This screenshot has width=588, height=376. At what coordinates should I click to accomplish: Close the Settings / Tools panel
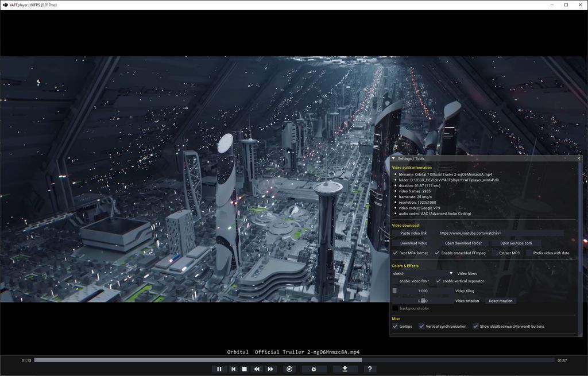(579, 158)
